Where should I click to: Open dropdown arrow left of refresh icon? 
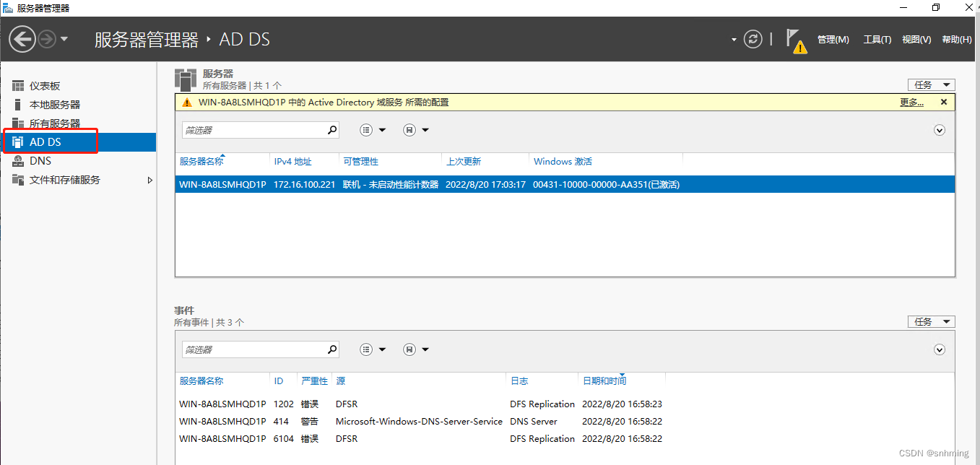coord(734,40)
